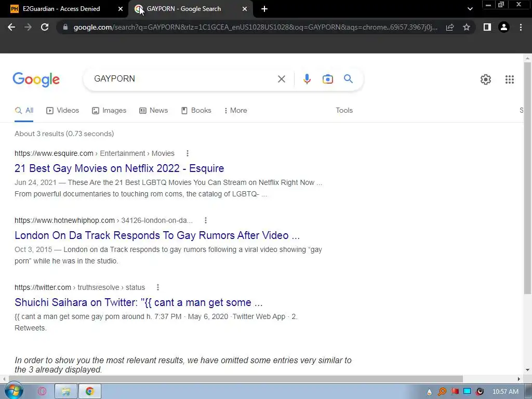Image resolution: width=532 pixels, height=399 pixels.
Task: Switch to Images results tab
Action: (109, 110)
